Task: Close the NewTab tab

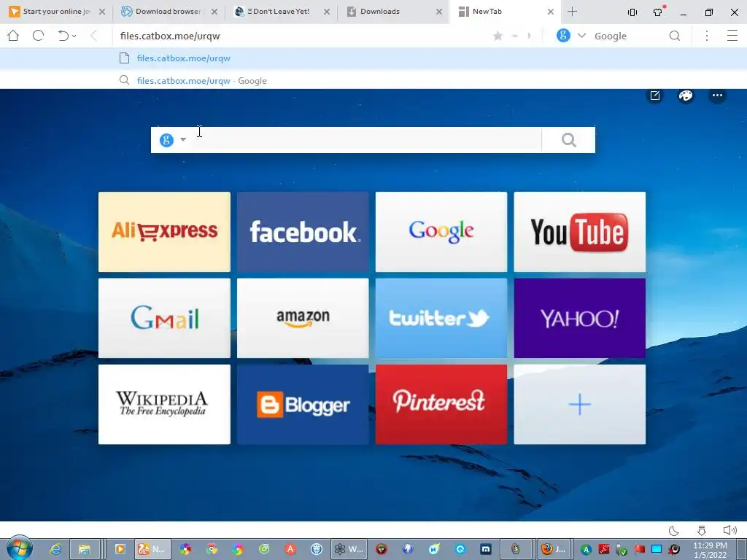Action: 551,12
